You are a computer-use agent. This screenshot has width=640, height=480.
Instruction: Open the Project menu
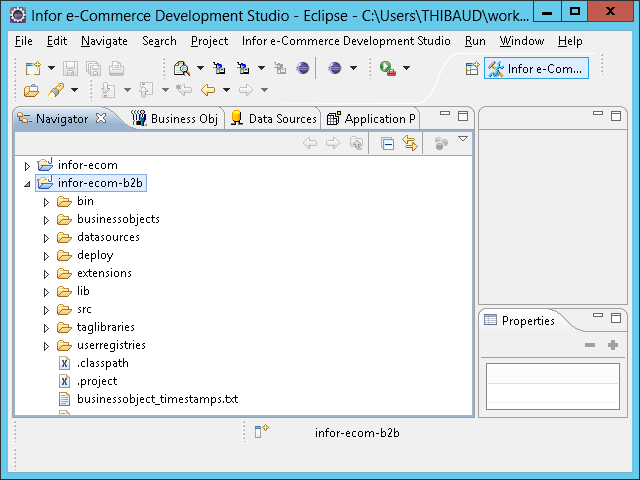click(209, 41)
